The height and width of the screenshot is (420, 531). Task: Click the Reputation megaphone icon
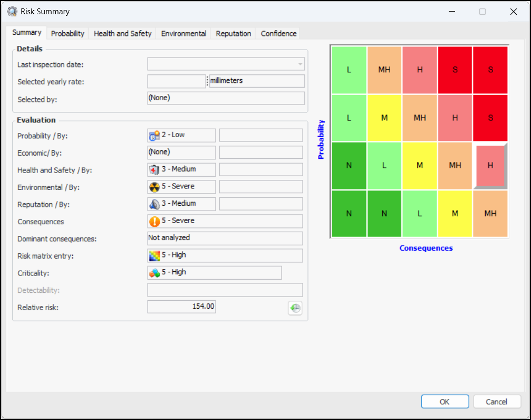pos(155,204)
